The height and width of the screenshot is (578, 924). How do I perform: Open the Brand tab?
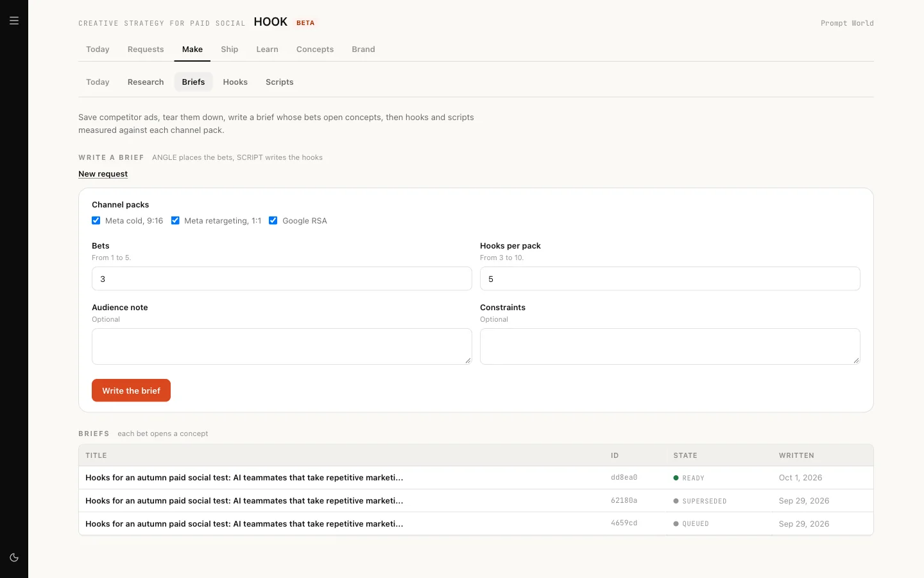[x=363, y=49]
